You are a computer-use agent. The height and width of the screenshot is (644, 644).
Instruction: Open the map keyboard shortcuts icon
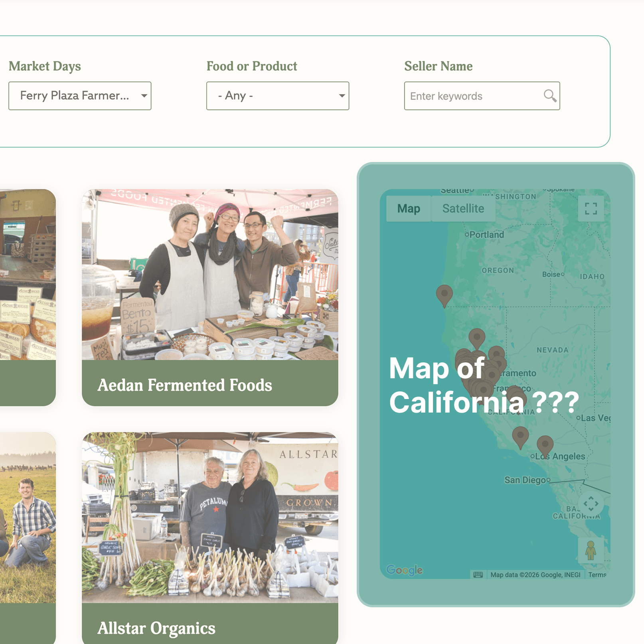[x=478, y=575]
